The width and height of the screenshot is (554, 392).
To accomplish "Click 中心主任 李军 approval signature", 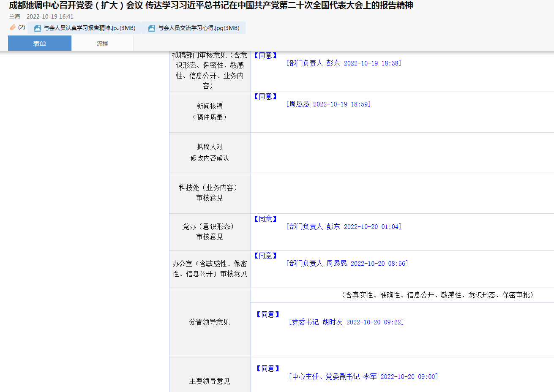I will [x=363, y=377].
